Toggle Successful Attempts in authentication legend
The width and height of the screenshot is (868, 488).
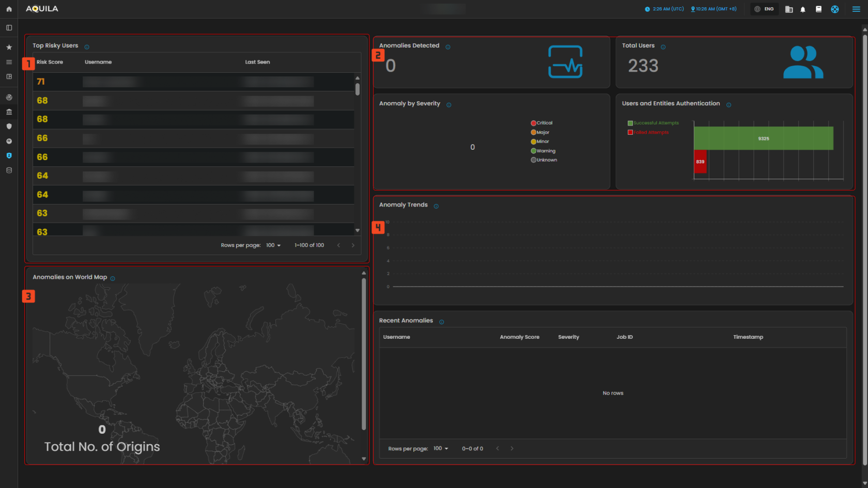click(x=654, y=122)
